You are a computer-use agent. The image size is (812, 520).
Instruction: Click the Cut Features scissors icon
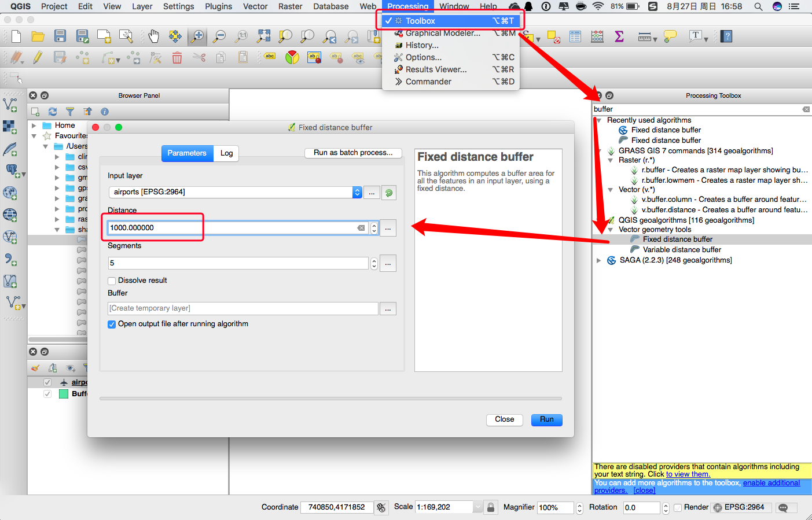click(199, 57)
